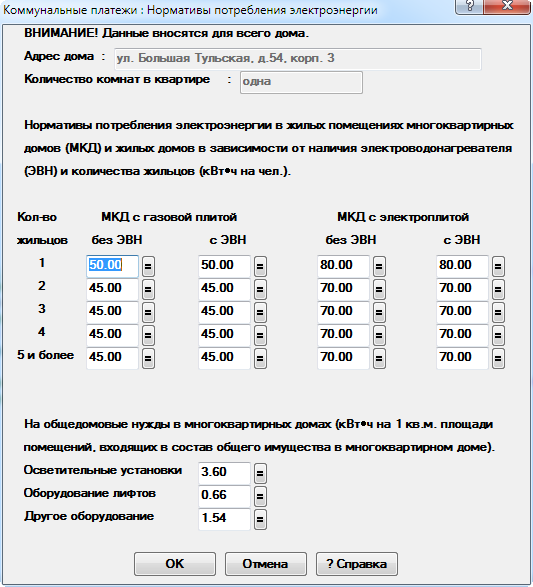Click the '=' button for gas stove with ЭВН, 4 residents
This screenshot has width=533, height=587.
[x=260, y=335]
